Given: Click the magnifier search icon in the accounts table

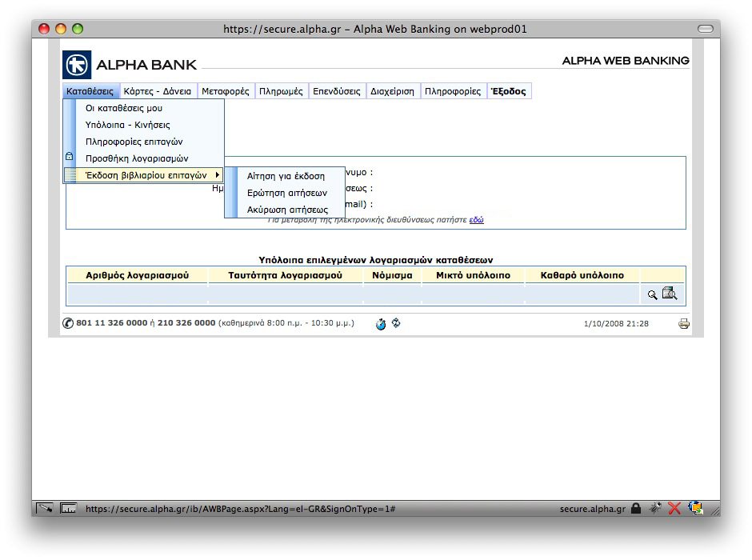Looking at the screenshot, I should point(652,295).
